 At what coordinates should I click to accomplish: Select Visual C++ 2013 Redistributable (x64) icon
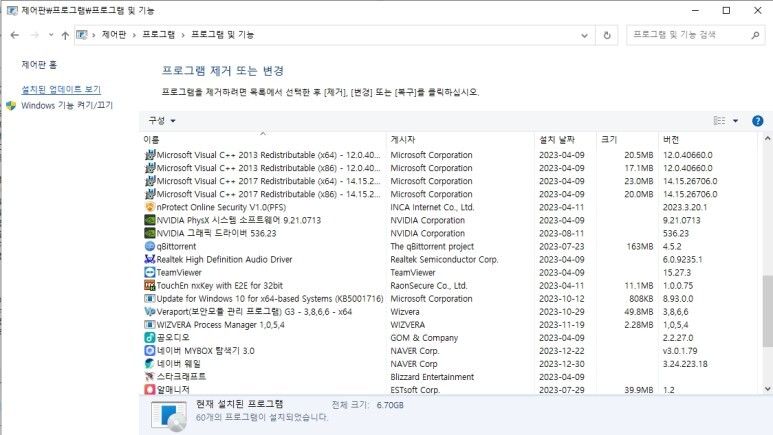(x=150, y=155)
